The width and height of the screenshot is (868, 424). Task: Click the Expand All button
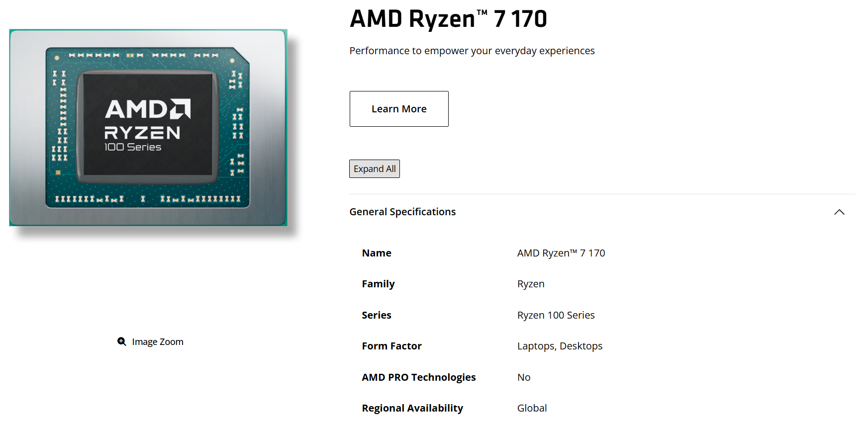click(374, 169)
